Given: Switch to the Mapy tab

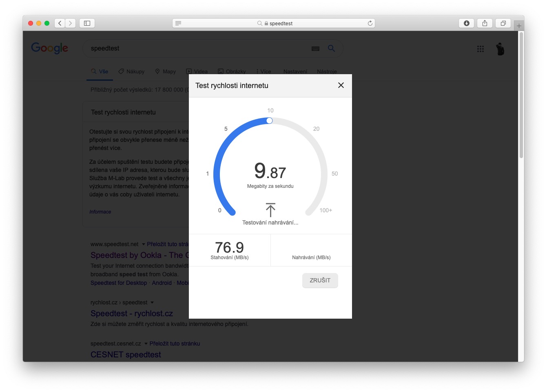Looking at the screenshot, I should pos(165,71).
